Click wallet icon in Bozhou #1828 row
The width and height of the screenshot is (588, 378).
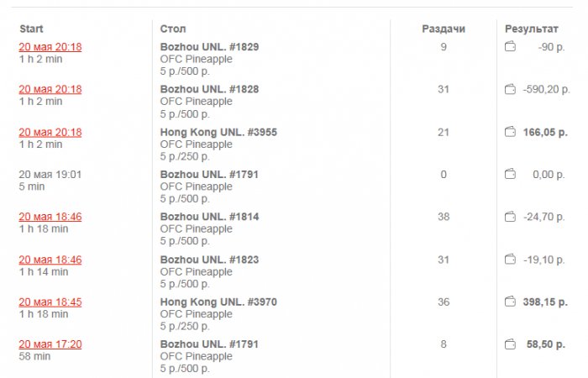[x=510, y=89]
